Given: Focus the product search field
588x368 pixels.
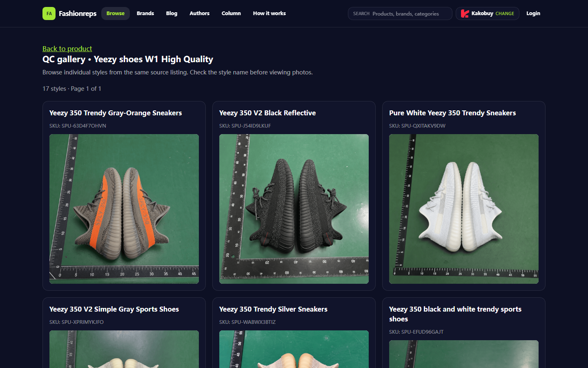Looking at the screenshot, I should point(400,13).
